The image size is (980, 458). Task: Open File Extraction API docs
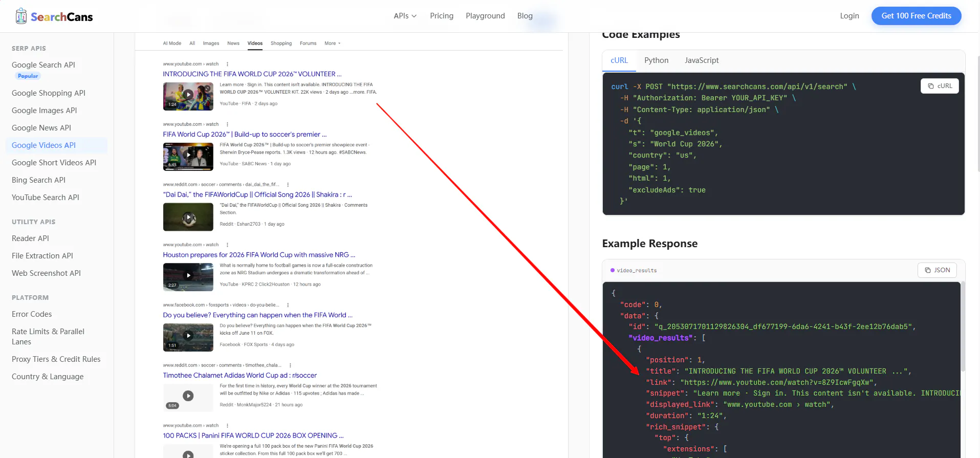pos(42,256)
